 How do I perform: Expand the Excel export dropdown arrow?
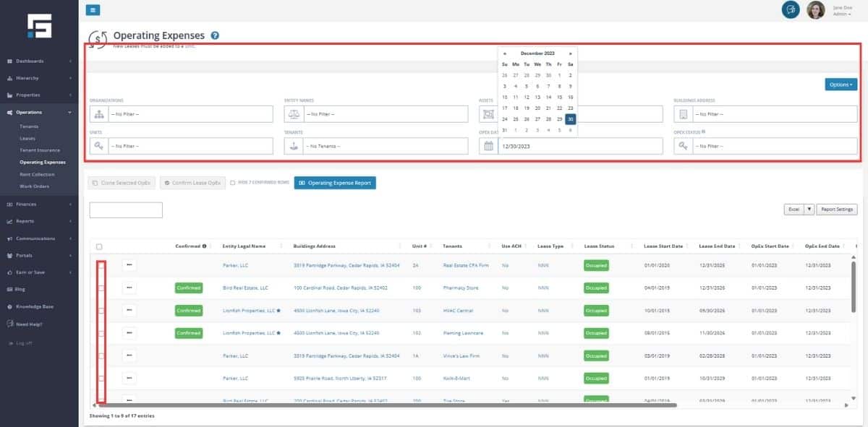[x=809, y=210]
